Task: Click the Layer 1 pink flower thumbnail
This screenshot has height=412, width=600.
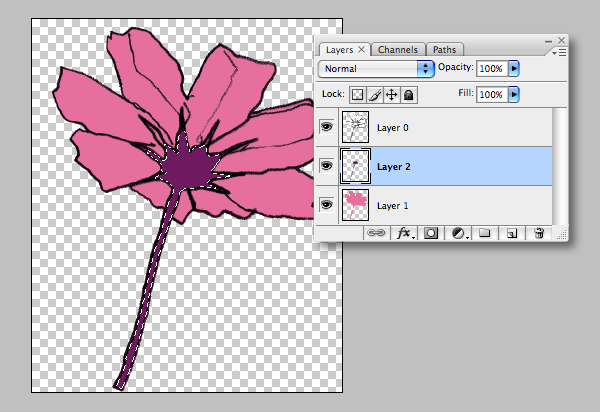Action: pyautogui.click(x=356, y=205)
